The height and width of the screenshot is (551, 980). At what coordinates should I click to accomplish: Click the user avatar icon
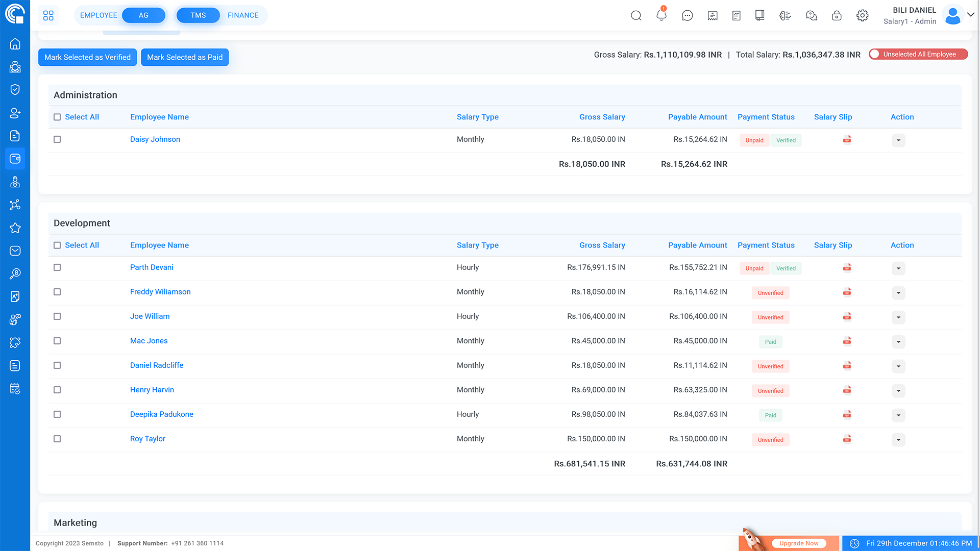(952, 15)
